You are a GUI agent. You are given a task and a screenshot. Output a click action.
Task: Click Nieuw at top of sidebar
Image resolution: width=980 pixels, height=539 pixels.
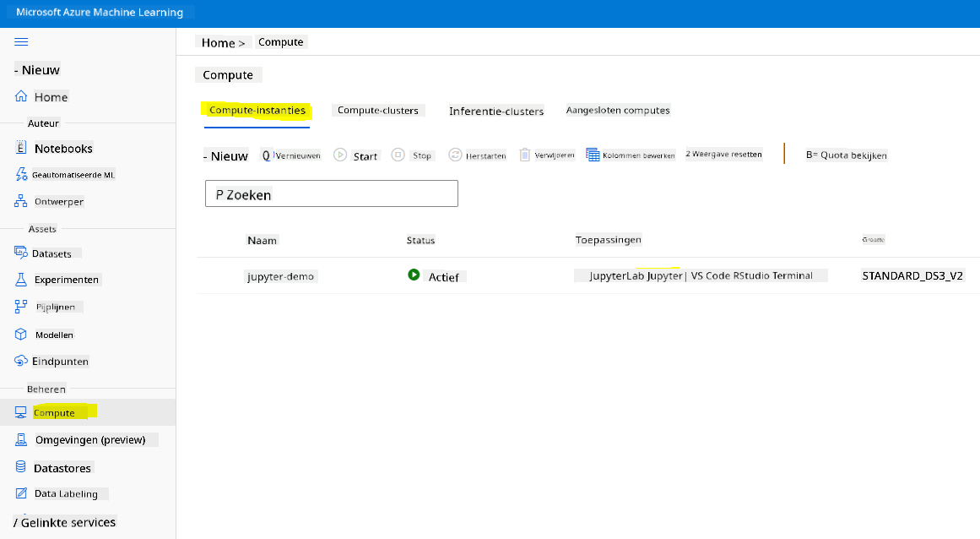click(x=37, y=70)
